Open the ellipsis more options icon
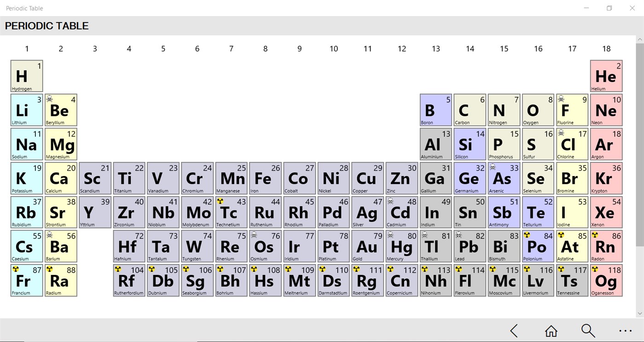Screen dimensions: 644x342 pos(625,331)
